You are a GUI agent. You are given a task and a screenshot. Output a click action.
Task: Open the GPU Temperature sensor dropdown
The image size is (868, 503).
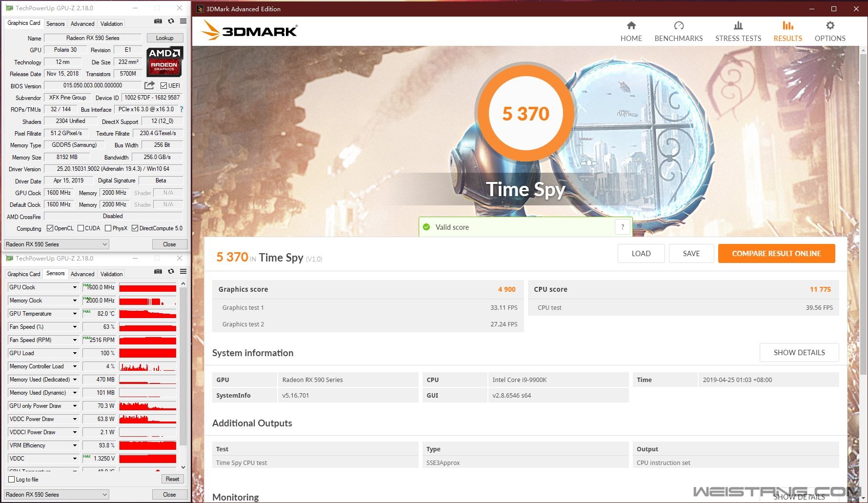coord(75,314)
